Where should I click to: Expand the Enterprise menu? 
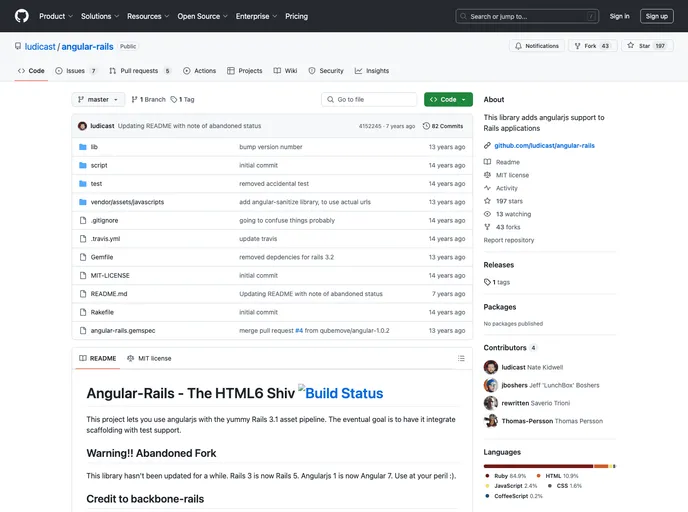pos(256,16)
